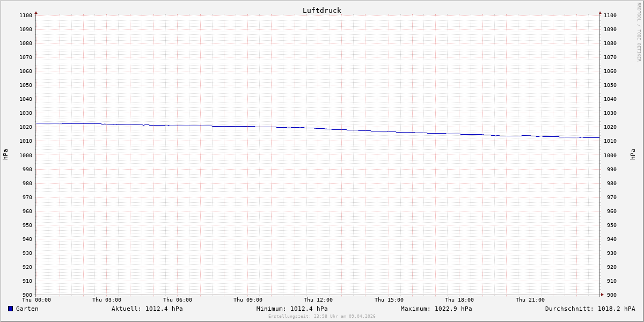
Task: Click the 1100 tick on right y-axis
Action: [x=610, y=15]
